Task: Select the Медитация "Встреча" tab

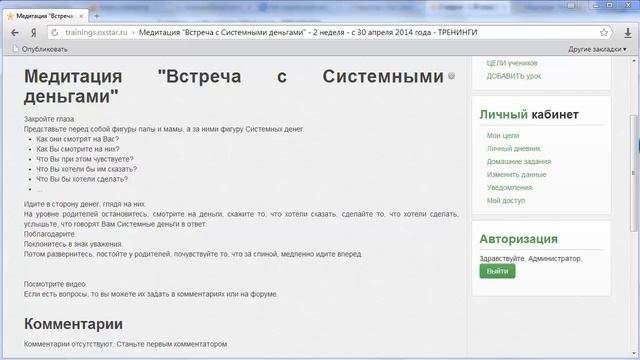Action: pyautogui.click(x=44, y=16)
